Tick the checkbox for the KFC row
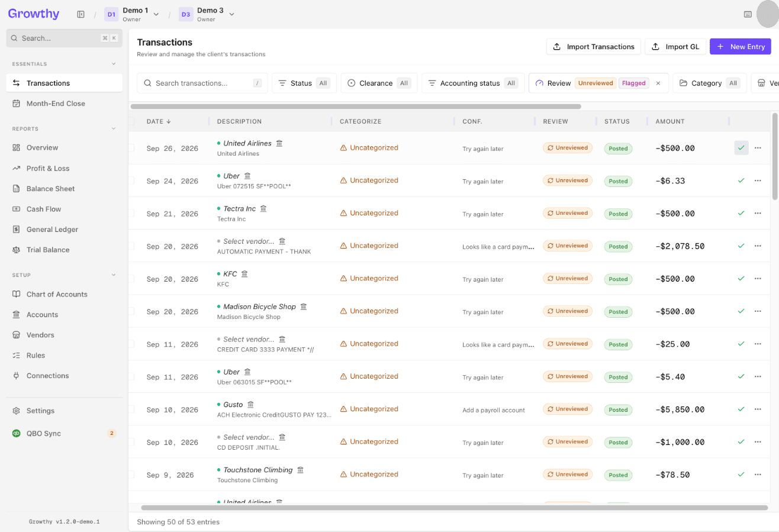This screenshot has width=779, height=532. (x=131, y=279)
